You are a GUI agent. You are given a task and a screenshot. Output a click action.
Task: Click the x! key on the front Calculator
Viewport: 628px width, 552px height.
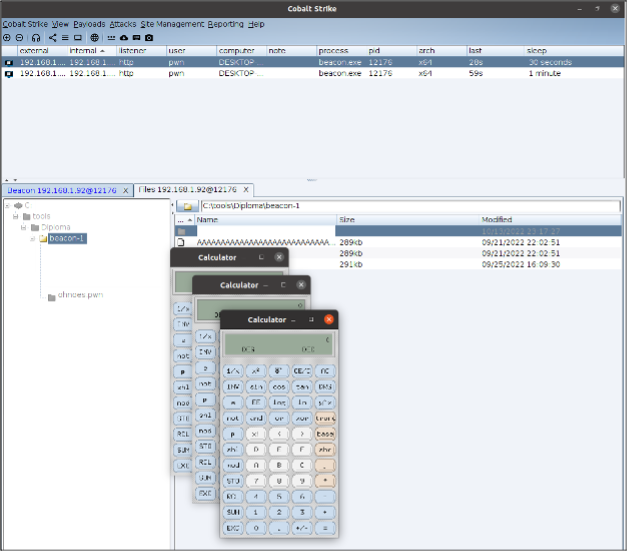pyautogui.click(x=256, y=434)
